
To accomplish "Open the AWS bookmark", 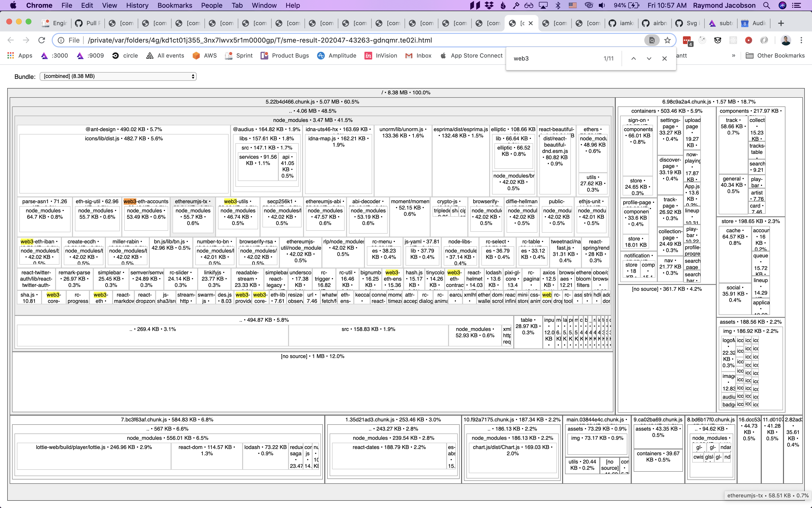I will click(205, 55).
